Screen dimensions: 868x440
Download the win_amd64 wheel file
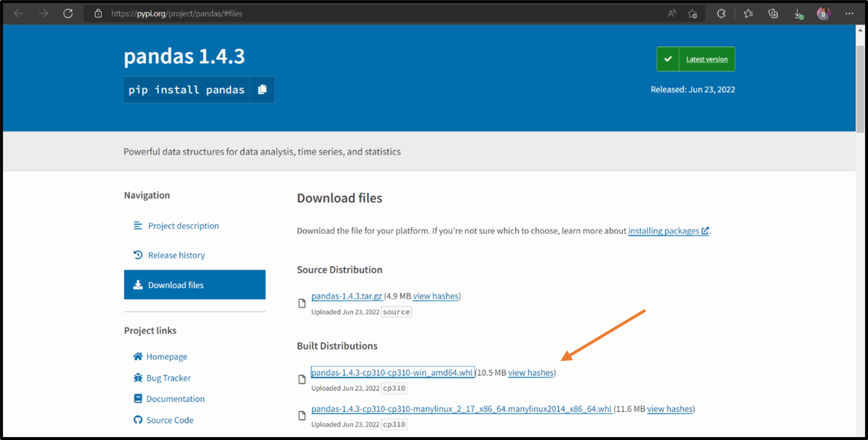coord(392,373)
